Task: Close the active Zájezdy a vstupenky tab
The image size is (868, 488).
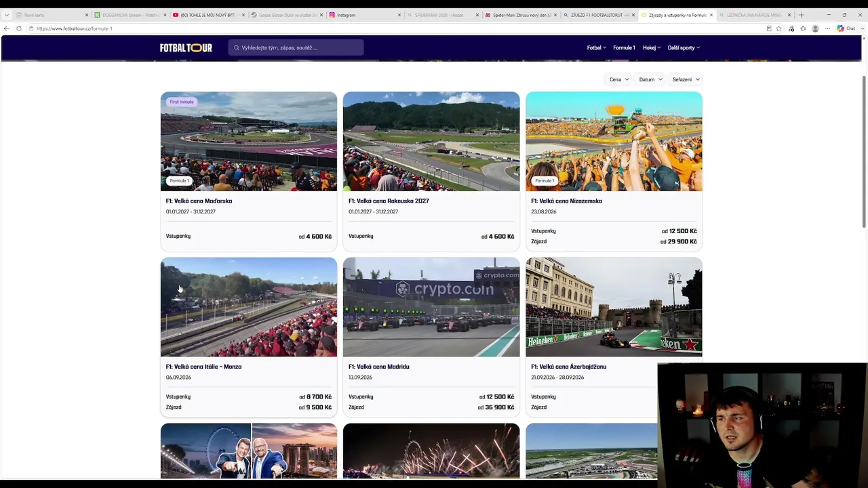Action: pos(711,15)
